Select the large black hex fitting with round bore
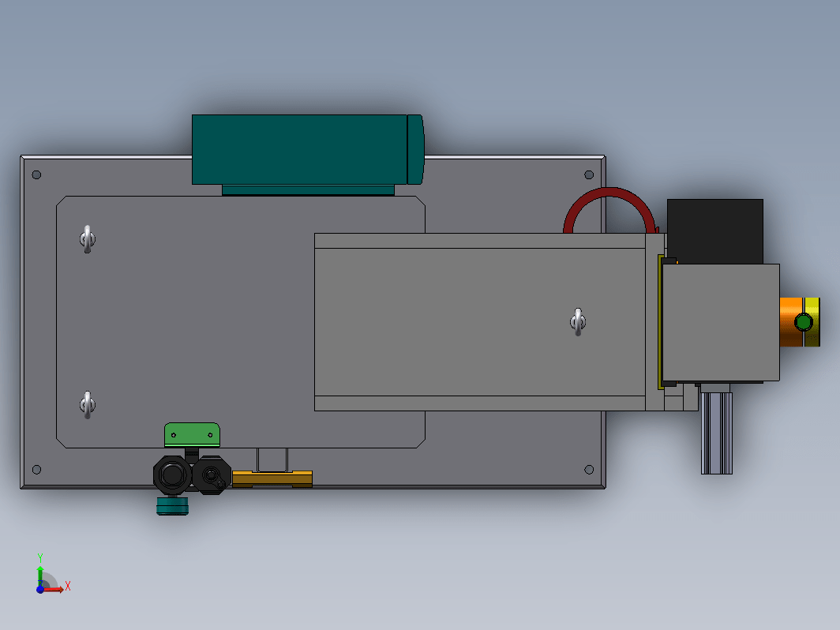 click(172, 474)
